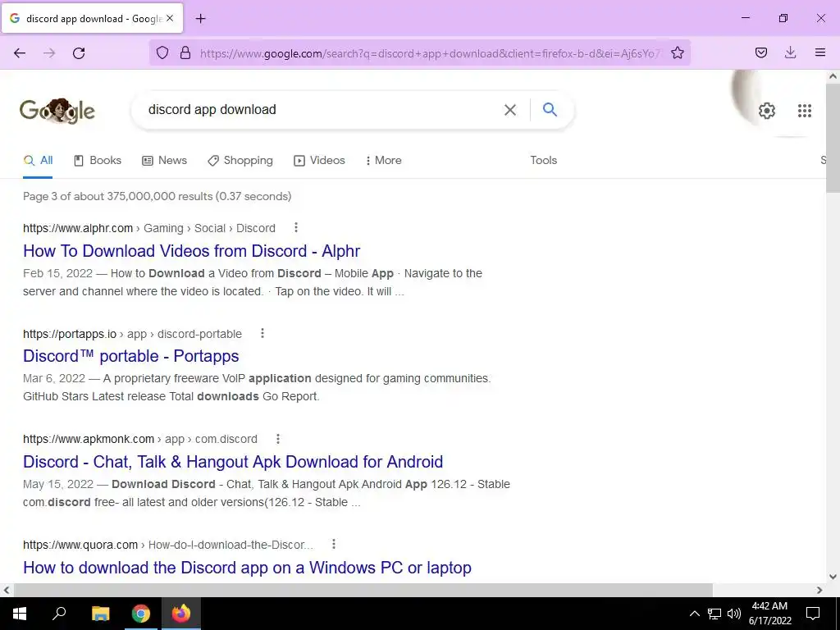840x630 pixels.
Task: Click the 'Feb 15, 2022' snippet date
Action: tap(58, 273)
